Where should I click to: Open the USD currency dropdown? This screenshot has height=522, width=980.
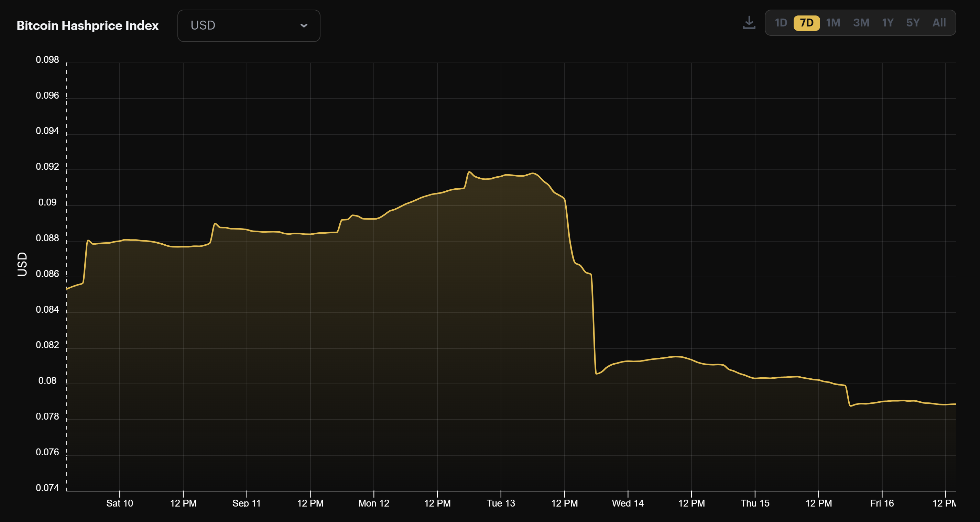pos(249,25)
